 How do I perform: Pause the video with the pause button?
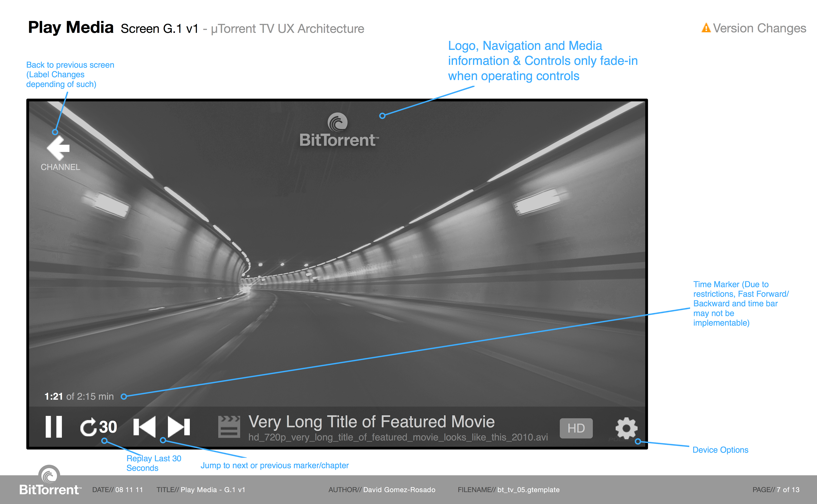click(54, 427)
